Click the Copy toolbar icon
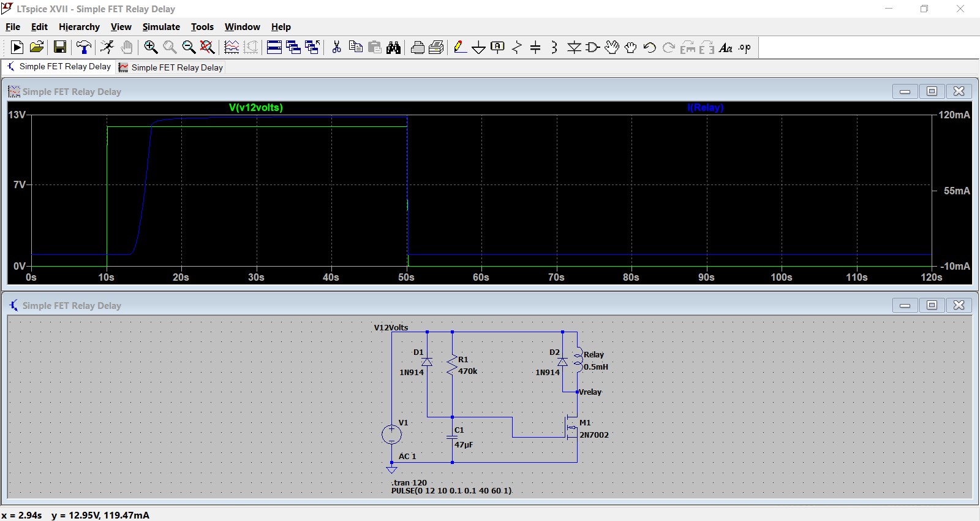This screenshot has height=521, width=980. coord(355,47)
